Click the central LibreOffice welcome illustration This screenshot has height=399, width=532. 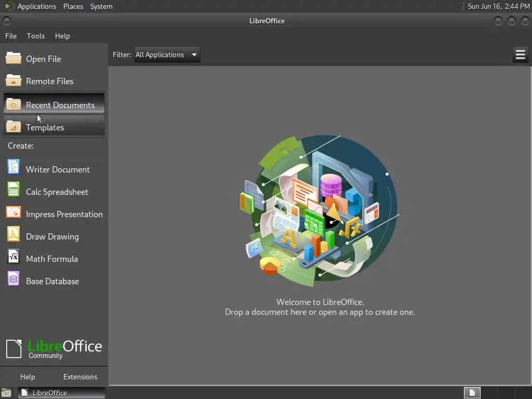tap(320, 210)
